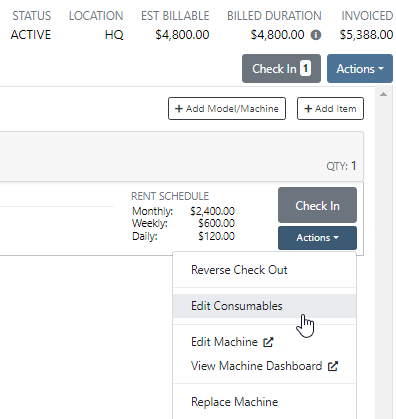Collapse the machine row Actions dropdown

[317, 238]
